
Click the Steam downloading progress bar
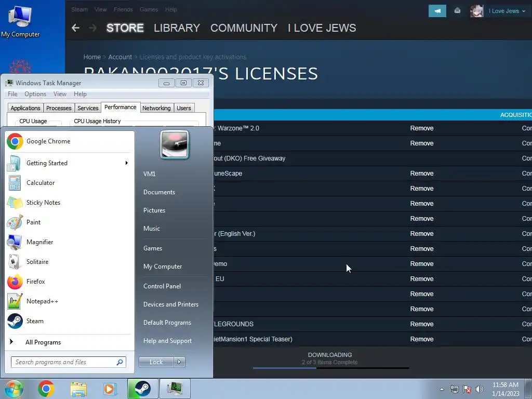tap(330, 368)
